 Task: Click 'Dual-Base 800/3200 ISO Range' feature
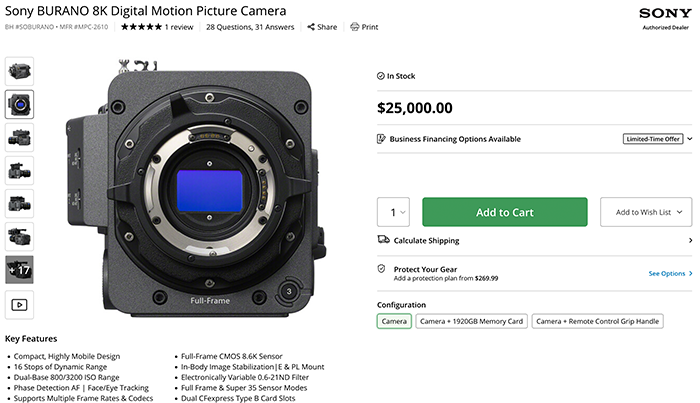coord(67,377)
